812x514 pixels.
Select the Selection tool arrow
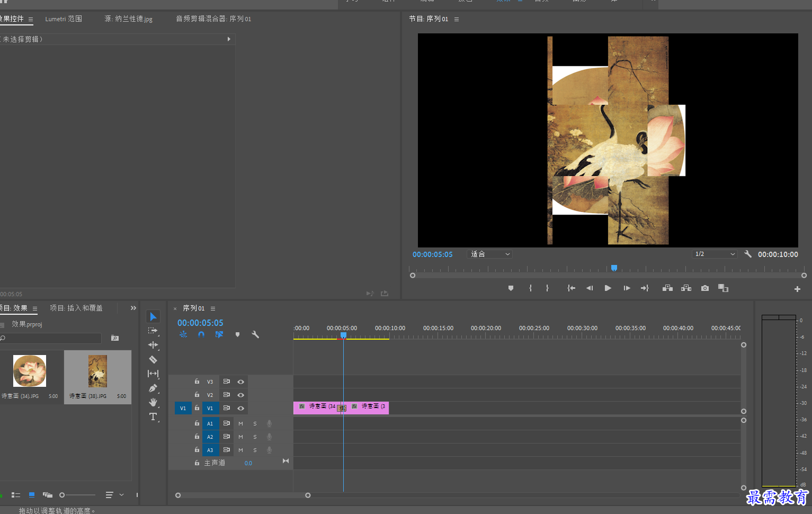pos(153,316)
